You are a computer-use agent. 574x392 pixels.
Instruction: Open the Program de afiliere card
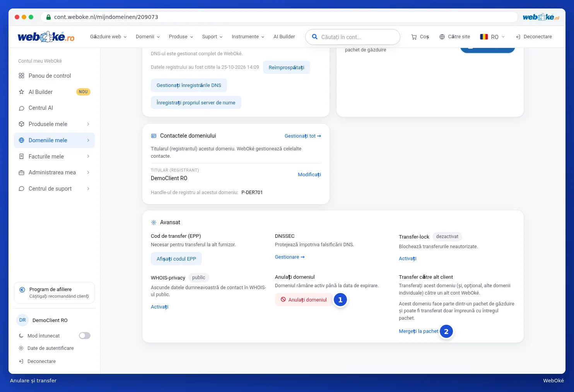(54, 293)
